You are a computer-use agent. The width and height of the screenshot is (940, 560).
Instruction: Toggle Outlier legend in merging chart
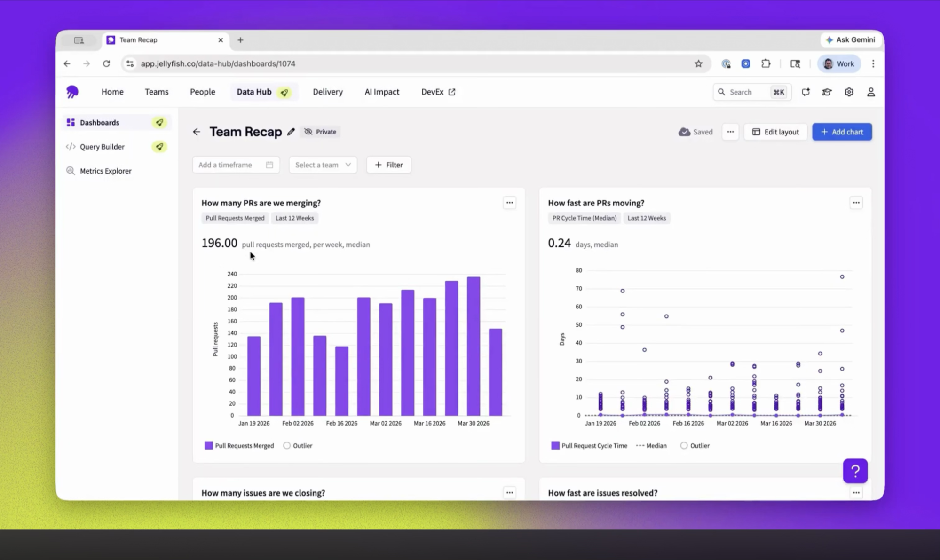coord(298,445)
